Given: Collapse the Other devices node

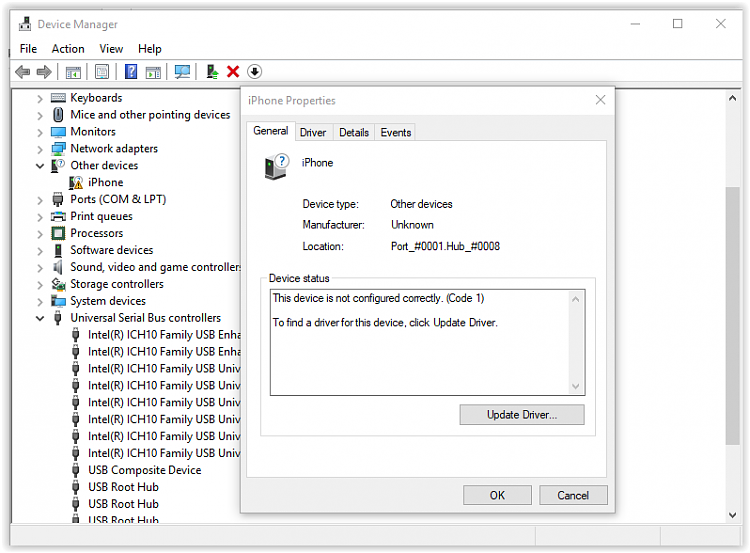Looking at the screenshot, I should (40, 166).
